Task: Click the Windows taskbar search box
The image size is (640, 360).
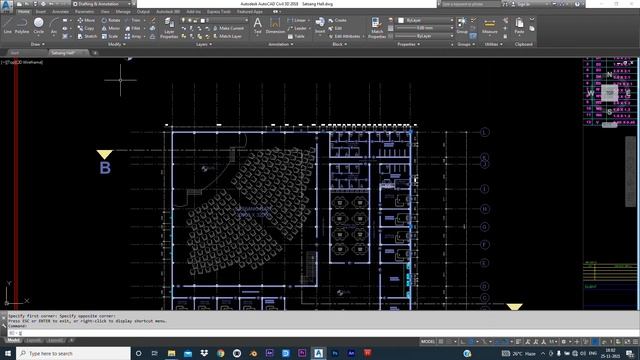Action: (73, 353)
